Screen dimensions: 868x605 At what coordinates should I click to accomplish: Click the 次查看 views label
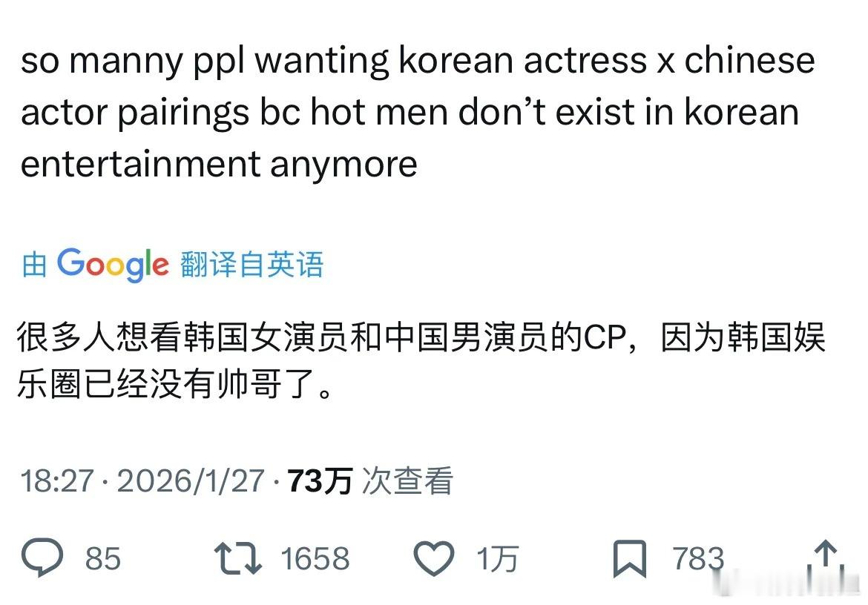coord(408,480)
